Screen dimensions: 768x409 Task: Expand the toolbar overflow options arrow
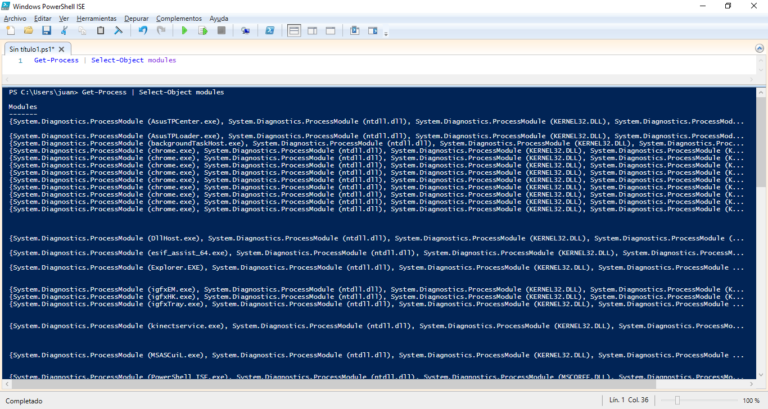click(386, 33)
